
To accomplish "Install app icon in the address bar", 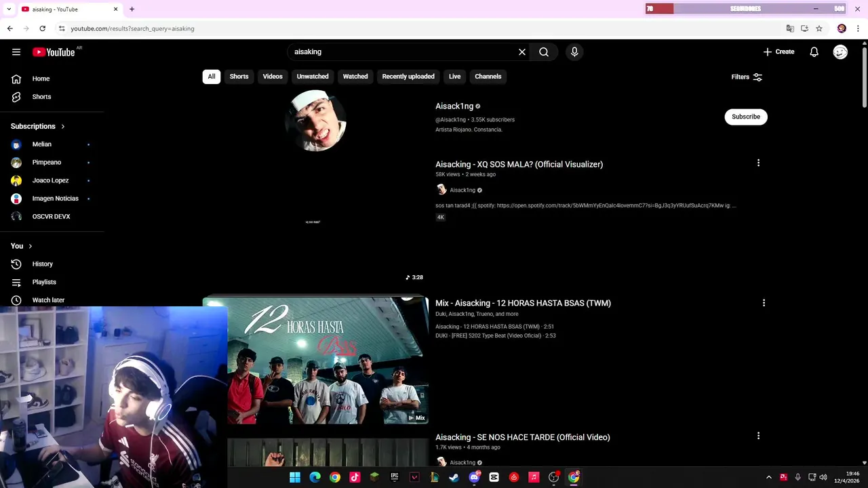I will [x=804, y=28].
